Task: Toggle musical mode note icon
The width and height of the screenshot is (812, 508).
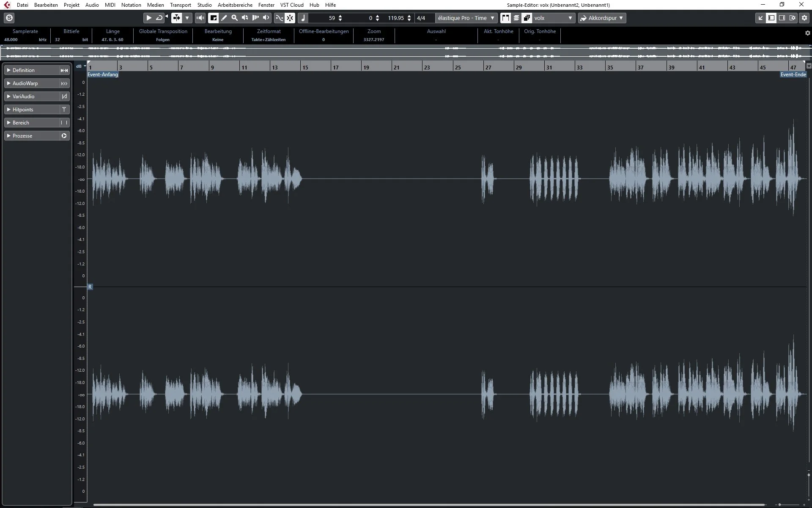Action: point(303,18)
